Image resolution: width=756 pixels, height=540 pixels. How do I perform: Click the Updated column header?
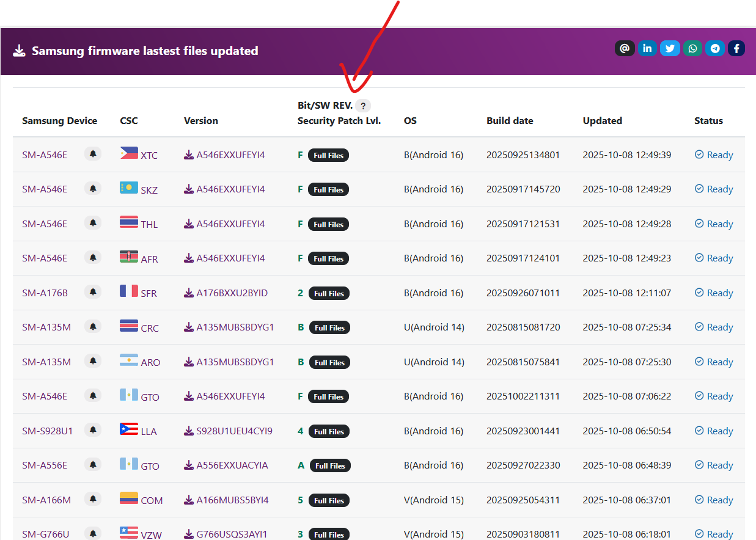click(602, 121)
